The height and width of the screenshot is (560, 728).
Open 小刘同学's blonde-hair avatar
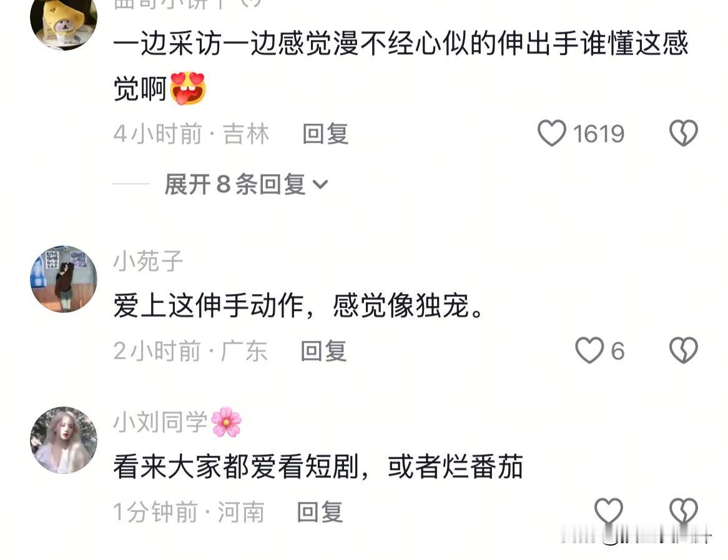[64, 440]
